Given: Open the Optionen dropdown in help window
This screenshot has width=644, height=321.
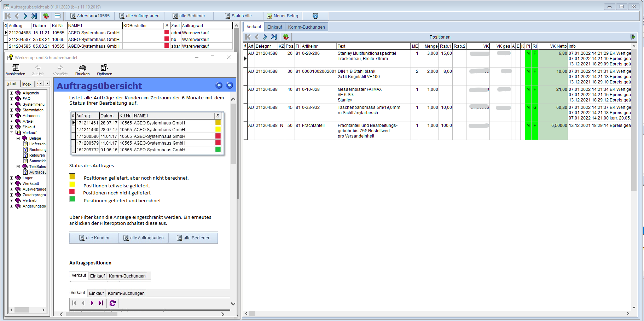Looking at the screenshot, I should pyautogui.click(x=104, y=70).
